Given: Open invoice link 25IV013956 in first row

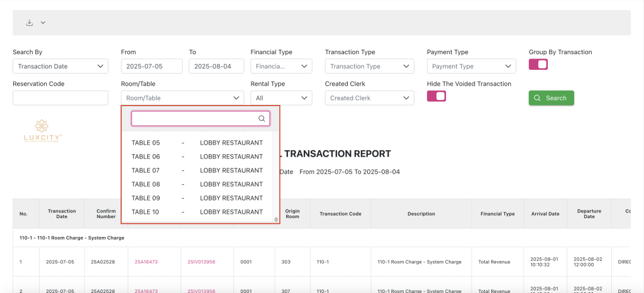Looking at the screenshot, I should pos(201,262).
